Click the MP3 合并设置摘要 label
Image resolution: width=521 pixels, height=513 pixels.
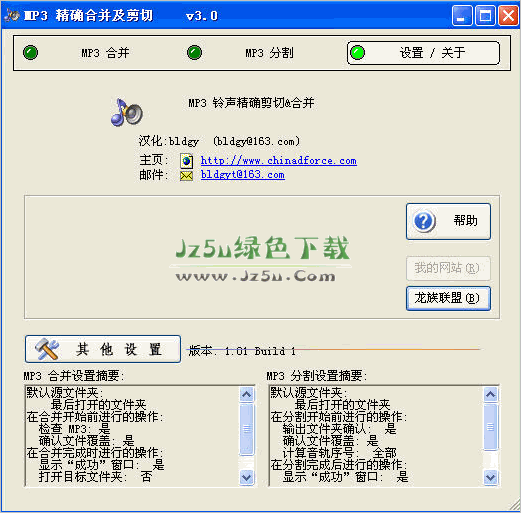[74, 376]
